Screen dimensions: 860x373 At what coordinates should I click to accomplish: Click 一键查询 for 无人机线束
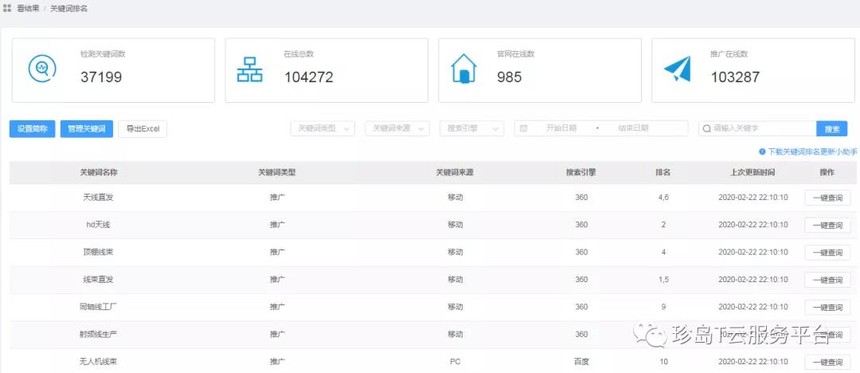pos(828,362)
